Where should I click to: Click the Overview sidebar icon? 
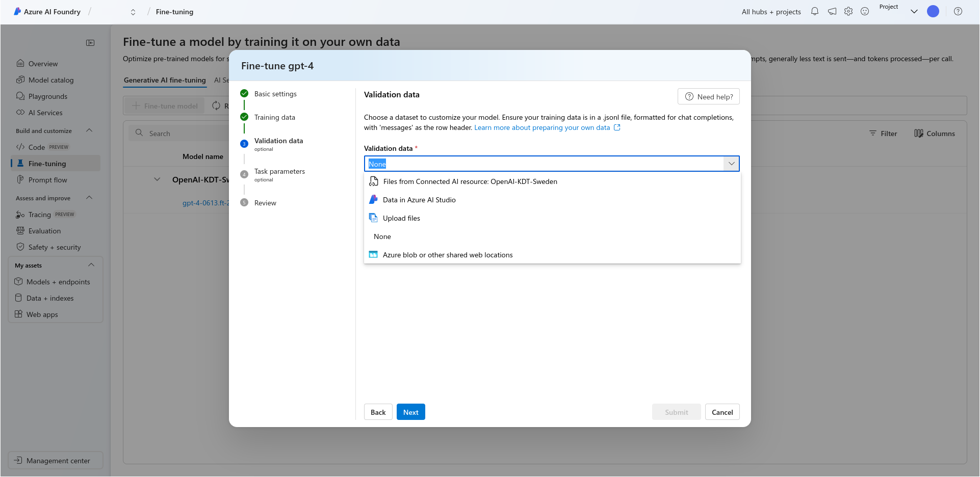20,64
